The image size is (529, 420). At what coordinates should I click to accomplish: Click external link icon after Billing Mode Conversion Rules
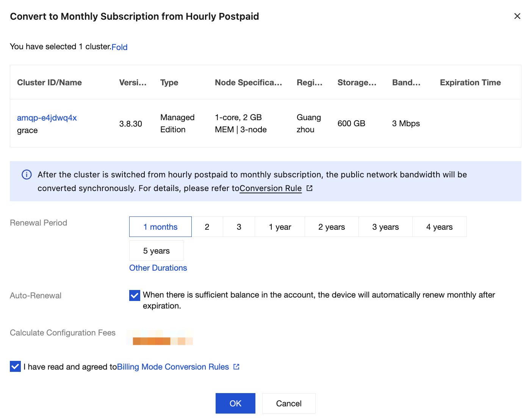coord(236,367)
